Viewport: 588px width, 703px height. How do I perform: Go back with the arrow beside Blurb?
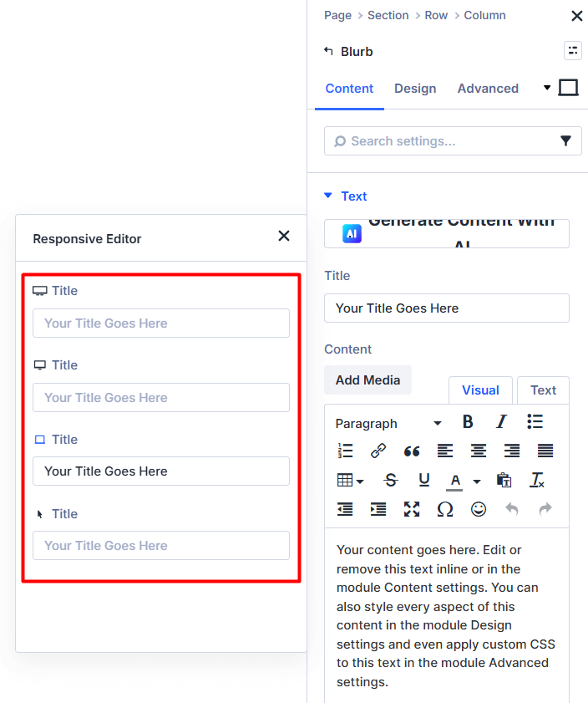(329, 51)
